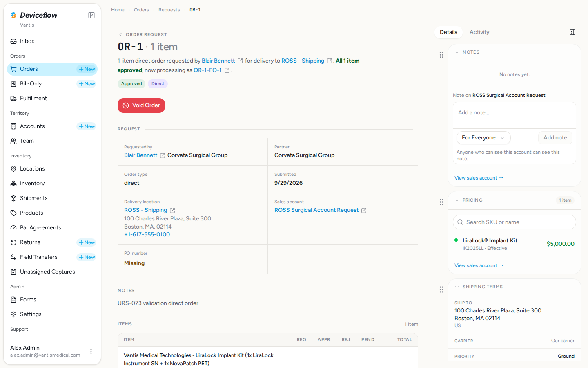Collapse the left sidebar panel icon
This screenshot has width=588, height=368.
pyautogui.click(x=91, y=15)
